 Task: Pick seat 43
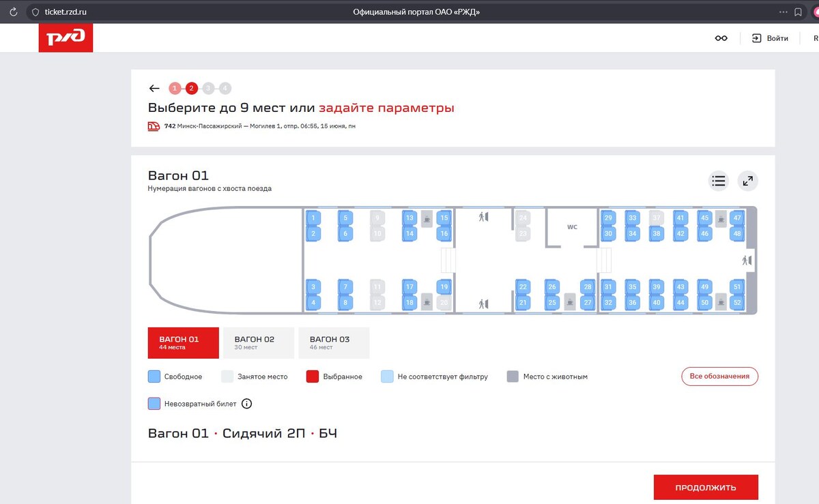[x=680, y=287]
